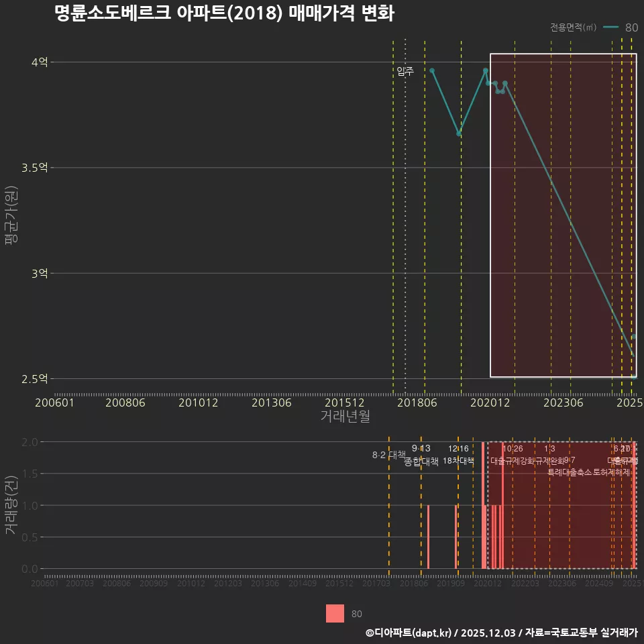The image size is (644, 644).
Task: Click the 9·13 종합대책 annotation
Action: (421, 455)
